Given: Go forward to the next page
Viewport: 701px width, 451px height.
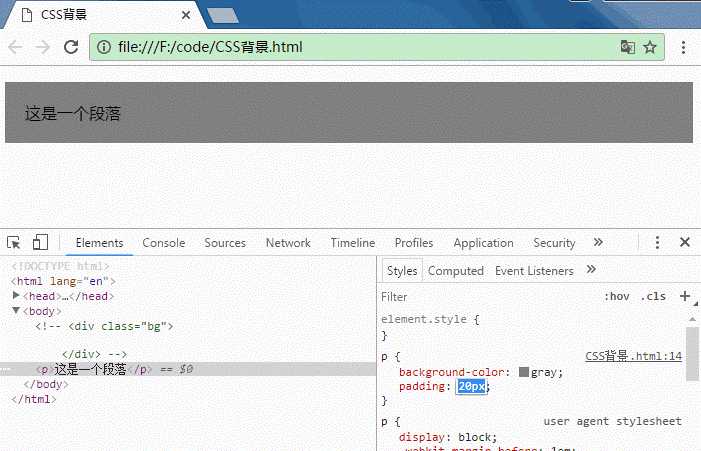Looking at the screenshot, I should click(43, 47).
